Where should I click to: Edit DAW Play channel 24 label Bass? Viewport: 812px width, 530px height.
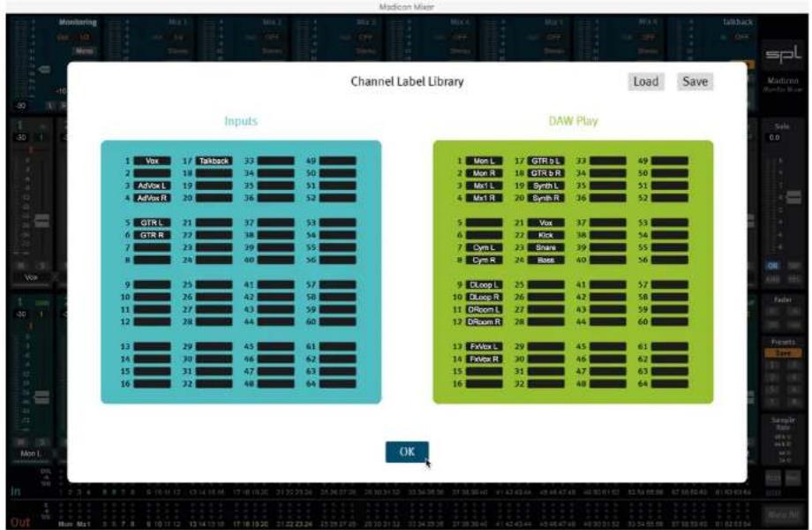tap(545, 260)
